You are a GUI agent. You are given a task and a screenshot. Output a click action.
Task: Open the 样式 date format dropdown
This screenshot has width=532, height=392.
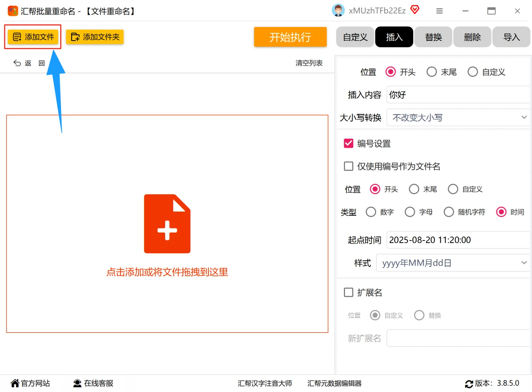point(452,262)
